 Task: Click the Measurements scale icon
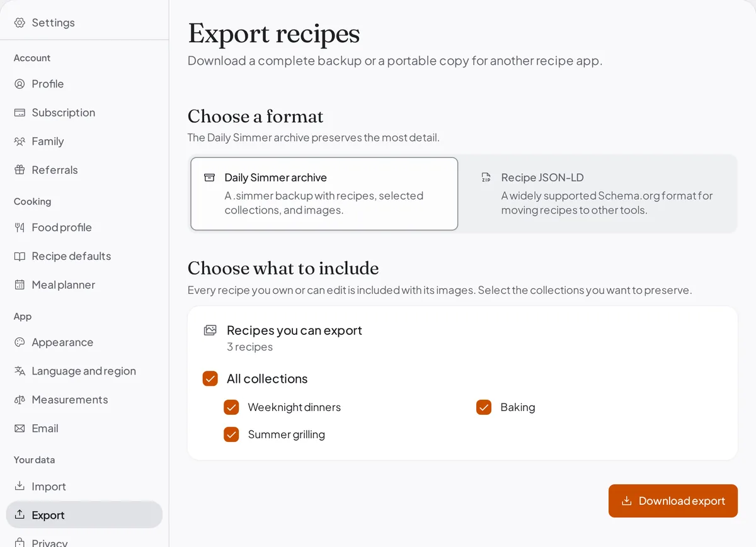click(20, 400)
